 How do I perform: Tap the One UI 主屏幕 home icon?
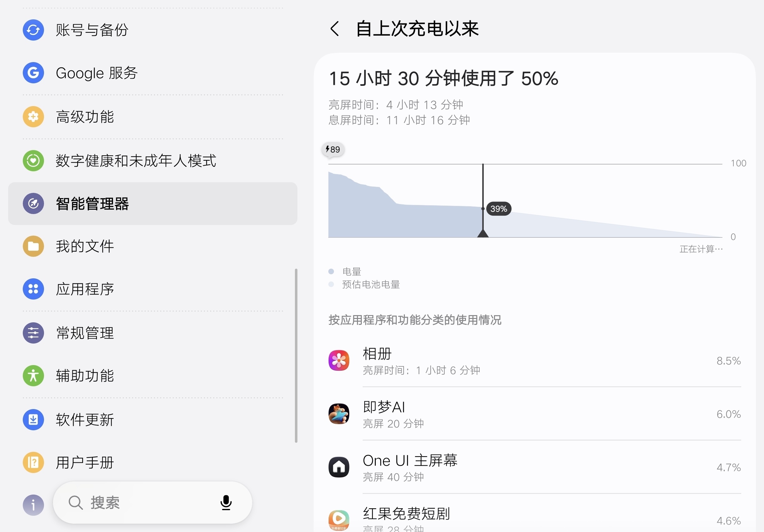339,467
